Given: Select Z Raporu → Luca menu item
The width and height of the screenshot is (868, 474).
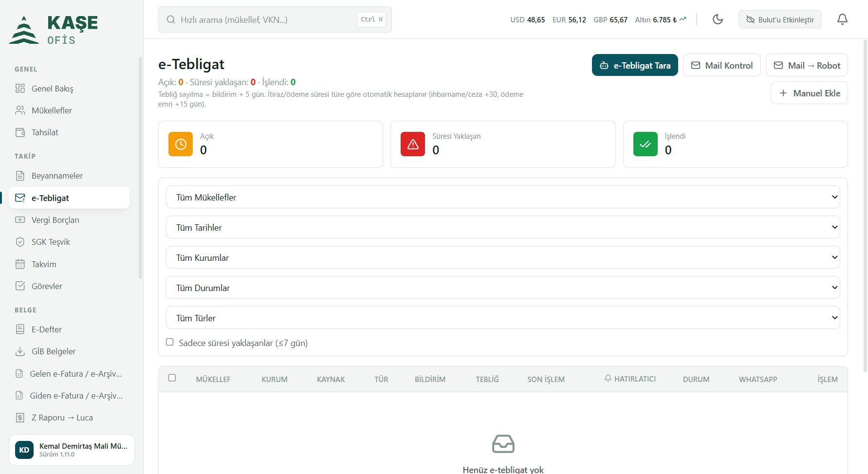Looking at the screenshot, I should (x=69, y=418).
